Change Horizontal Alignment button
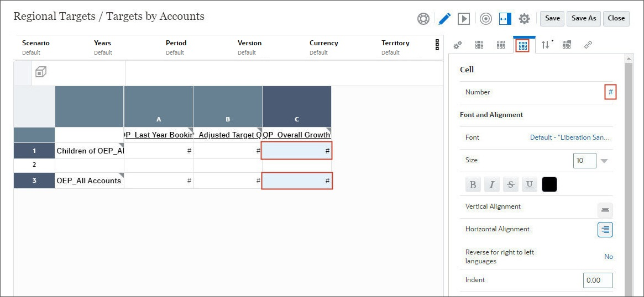Viewport: 644px width, 297px height. (x=605, y=230)
